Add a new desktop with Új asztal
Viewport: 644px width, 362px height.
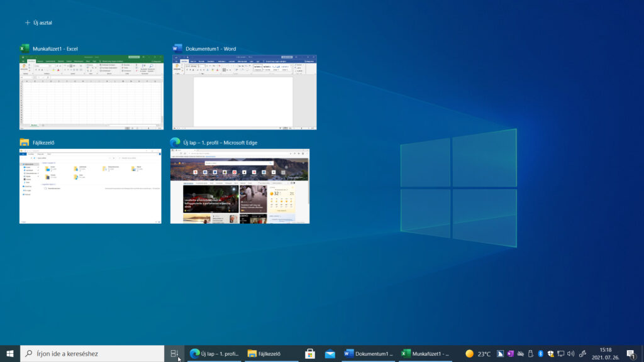38,23
